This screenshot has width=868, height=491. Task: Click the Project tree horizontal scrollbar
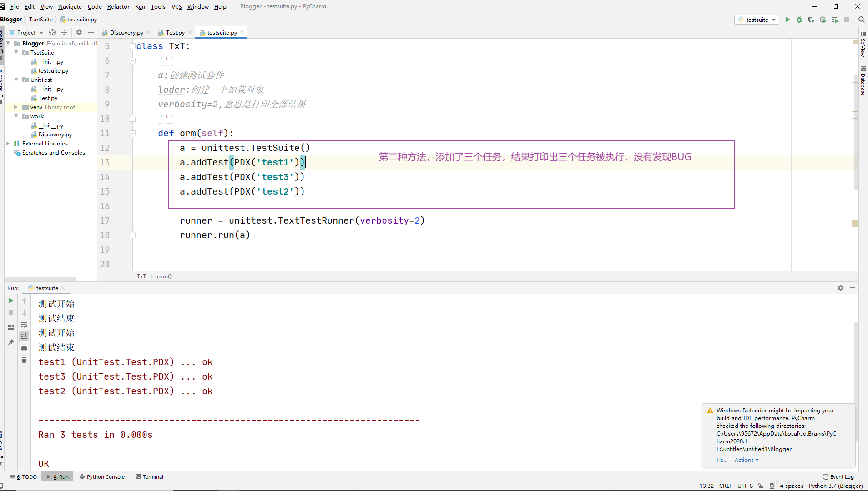[x=40, y=279]
